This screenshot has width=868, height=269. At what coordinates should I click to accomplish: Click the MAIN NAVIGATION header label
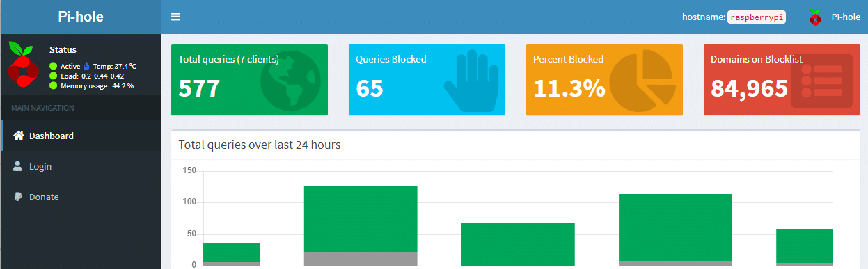point(42,108)
